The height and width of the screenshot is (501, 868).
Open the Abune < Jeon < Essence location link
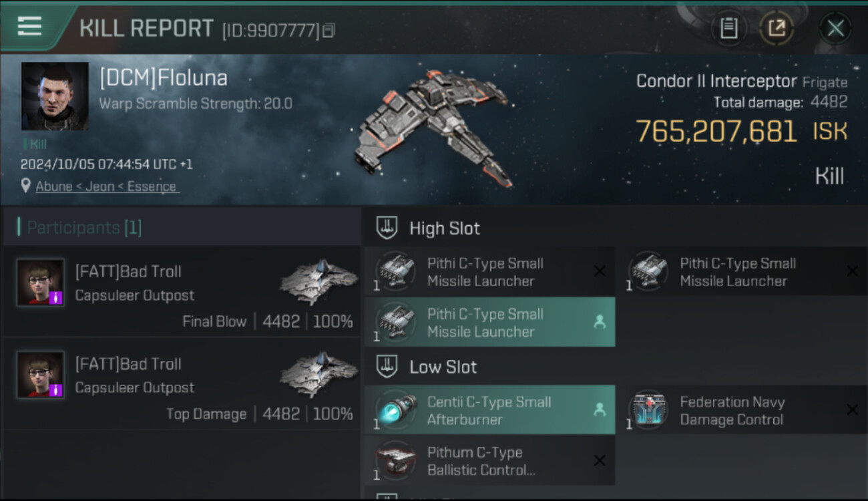106,186
